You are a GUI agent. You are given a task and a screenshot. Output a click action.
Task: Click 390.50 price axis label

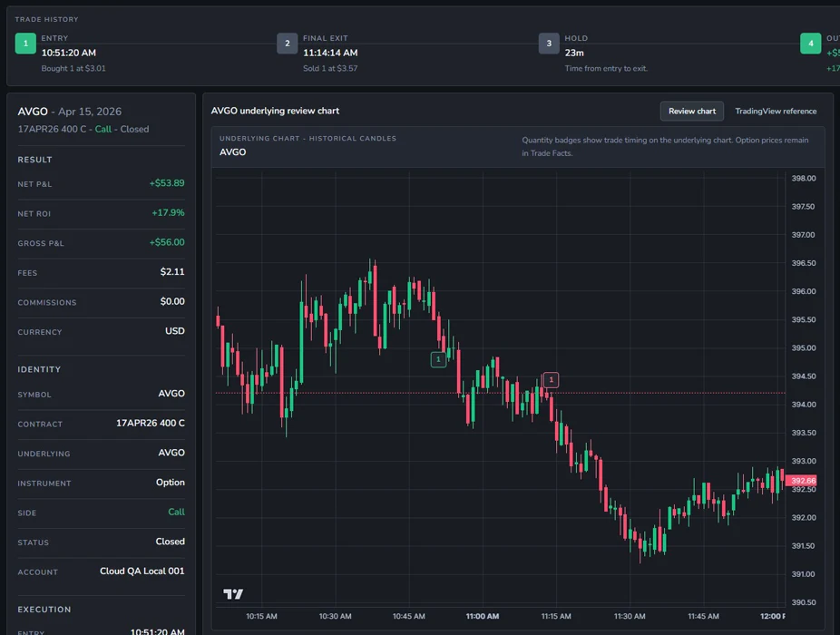(x=804, y=602)
